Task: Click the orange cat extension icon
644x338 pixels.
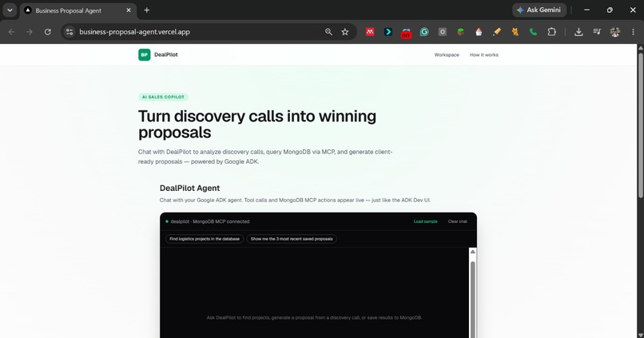Action: click(x=515, y=32)
